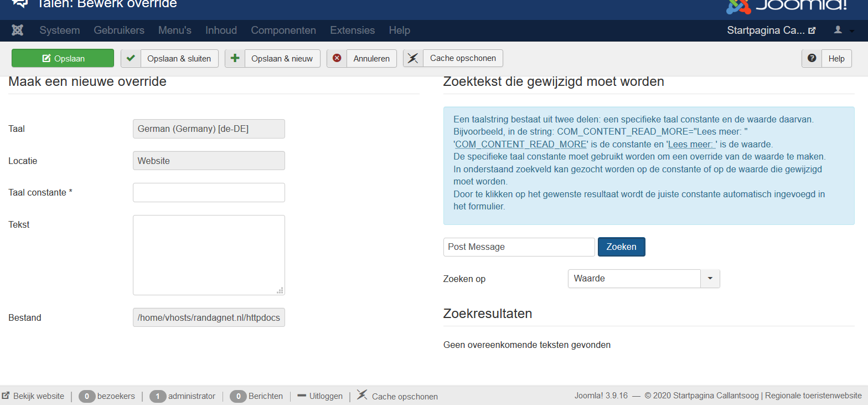The width and height of the screenshot is (868, 405).
Task: Open the Extensies menu
Action: 352,30
